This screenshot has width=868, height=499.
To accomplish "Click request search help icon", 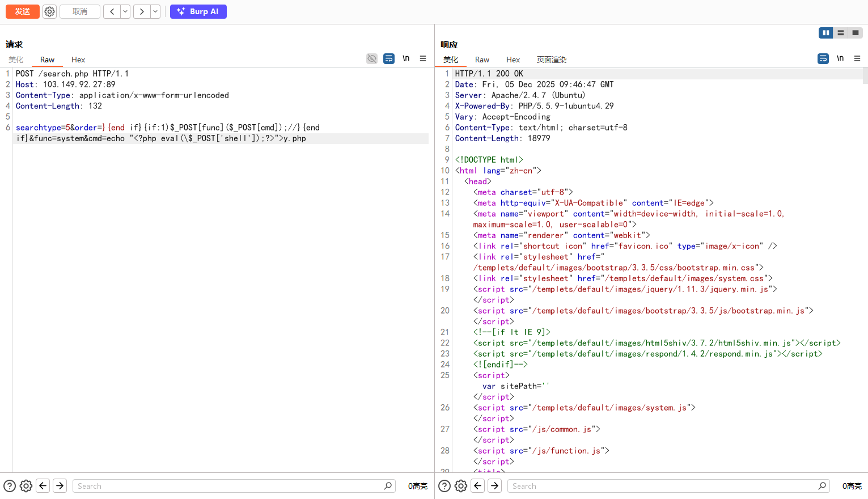I will (x=10, y=486).
